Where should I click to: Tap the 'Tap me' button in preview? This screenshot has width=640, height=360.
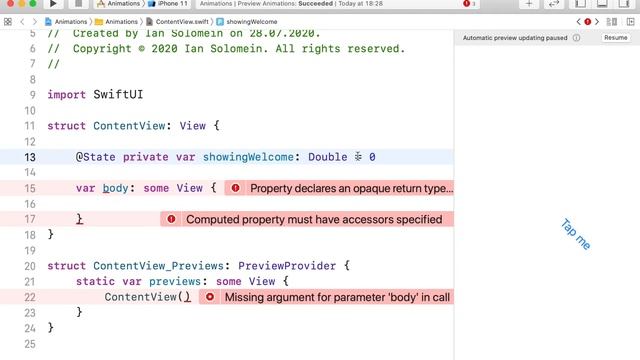click(x=576, y=234)
